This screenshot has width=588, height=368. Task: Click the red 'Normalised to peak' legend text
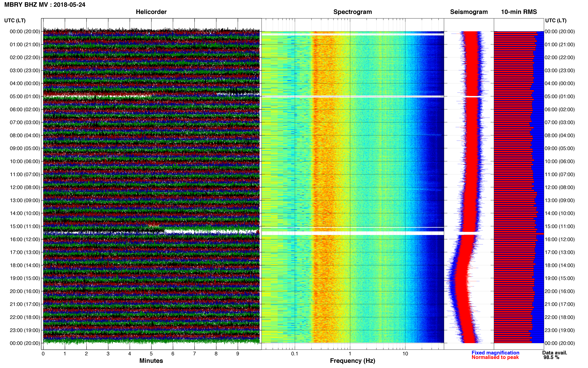click(x=495, y=357)
